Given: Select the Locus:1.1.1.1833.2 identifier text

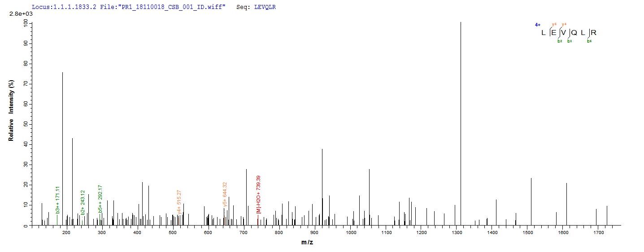Looking at the screenshot, I should [62, 7].
